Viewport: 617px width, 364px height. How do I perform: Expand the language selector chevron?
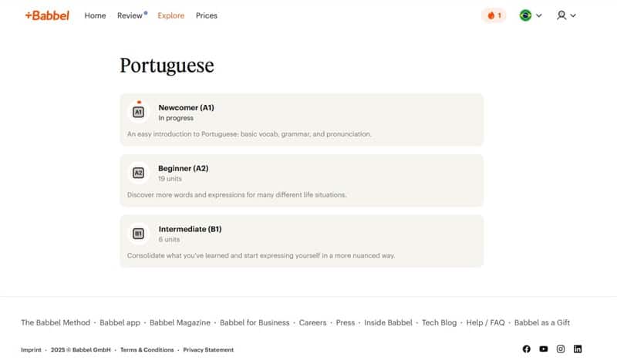538,15
